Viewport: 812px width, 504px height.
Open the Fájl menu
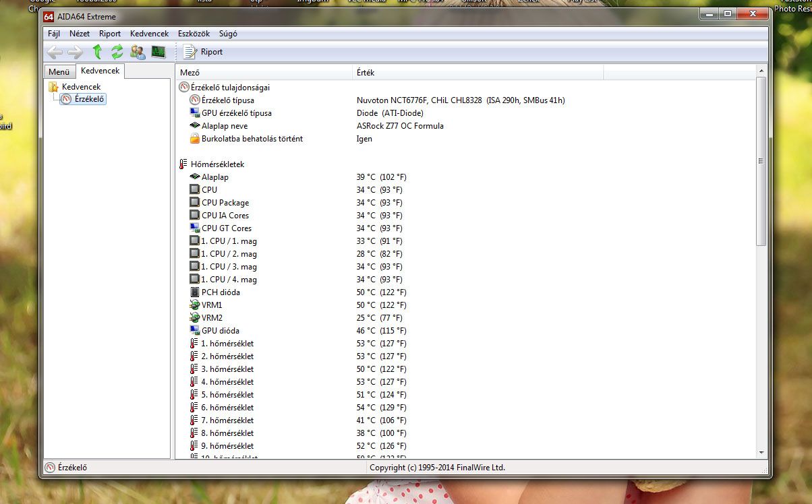[x=54, y=34]
